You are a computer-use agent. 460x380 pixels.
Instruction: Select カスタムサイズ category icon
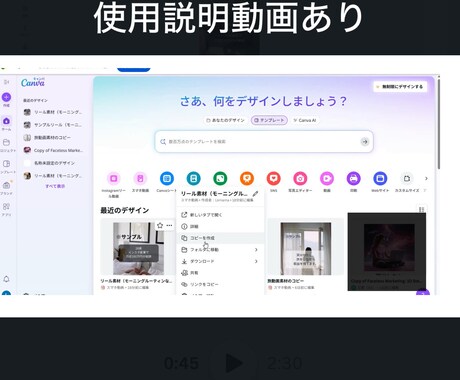[407, 179]
